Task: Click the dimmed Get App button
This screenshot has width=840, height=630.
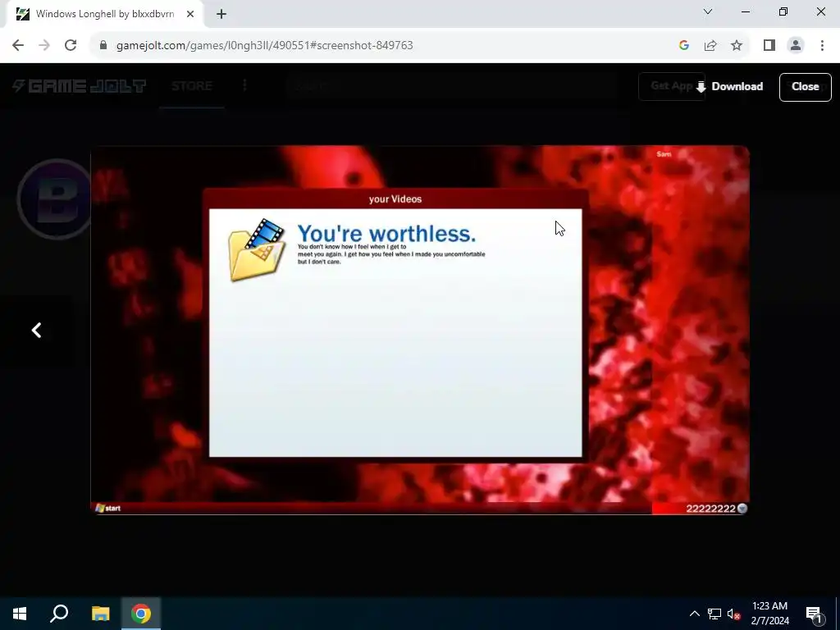Action: pos(671,86)
